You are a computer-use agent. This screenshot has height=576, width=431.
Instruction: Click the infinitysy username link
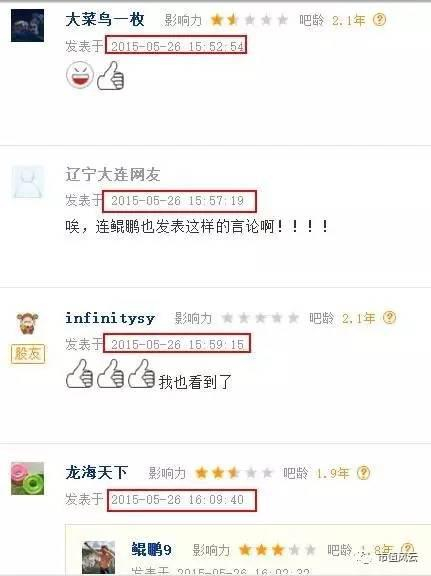(x=110, y=318)
